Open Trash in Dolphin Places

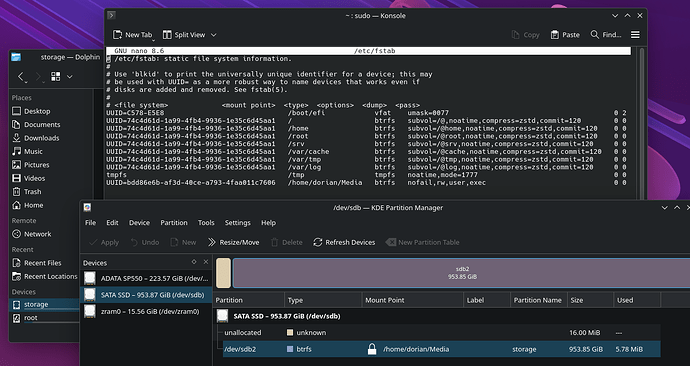coord(27,192)
